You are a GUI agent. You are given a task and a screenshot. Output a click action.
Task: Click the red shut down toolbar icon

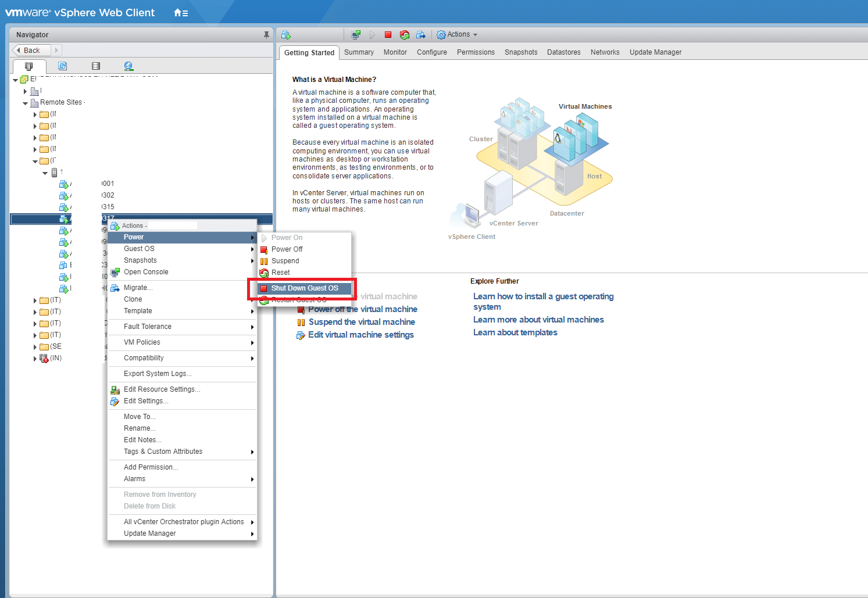click(x=388, y=35)
